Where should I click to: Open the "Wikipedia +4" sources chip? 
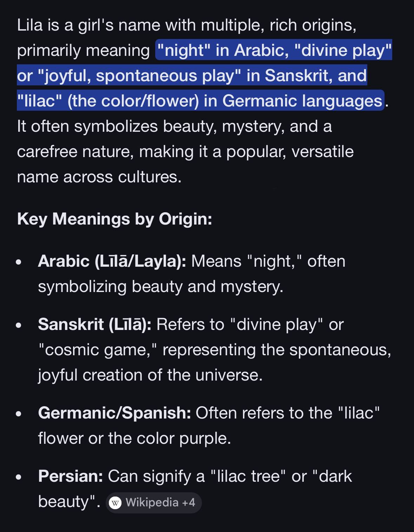[x=154, y=503]
